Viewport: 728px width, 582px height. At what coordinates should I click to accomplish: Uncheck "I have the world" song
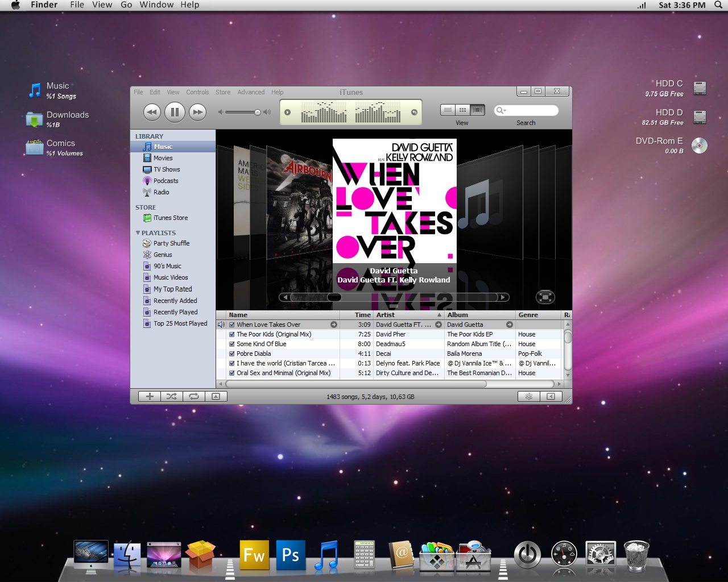pos(232,364)
